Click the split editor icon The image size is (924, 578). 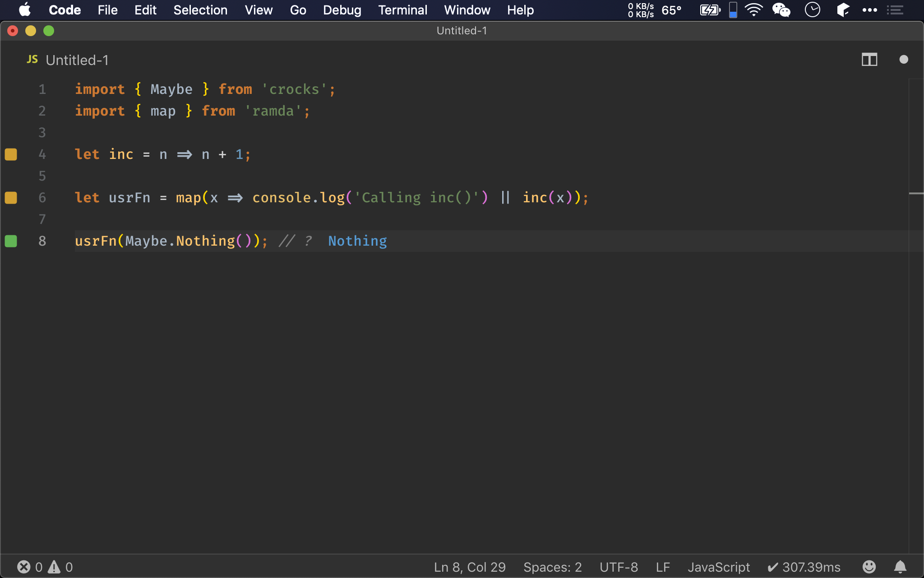[869, 59]
